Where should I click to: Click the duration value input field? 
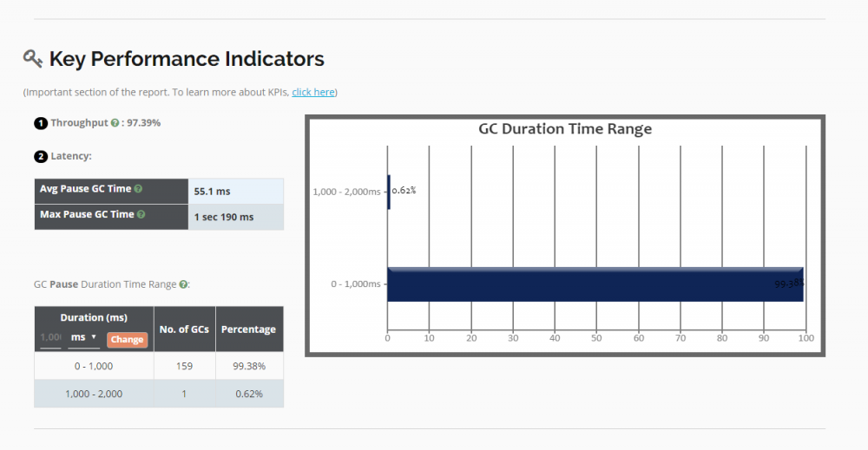pos(50,336)
